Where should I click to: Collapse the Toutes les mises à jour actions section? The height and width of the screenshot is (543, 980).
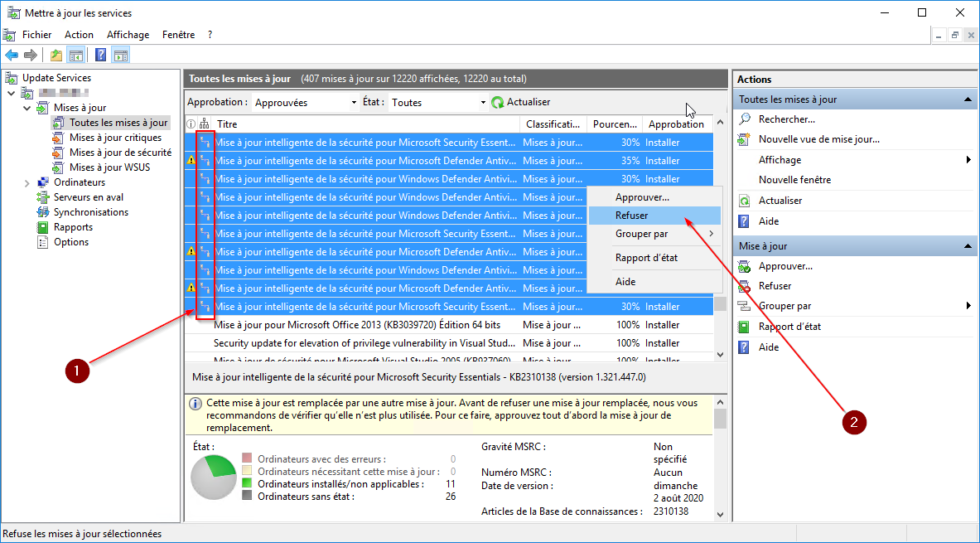[968, 99]
